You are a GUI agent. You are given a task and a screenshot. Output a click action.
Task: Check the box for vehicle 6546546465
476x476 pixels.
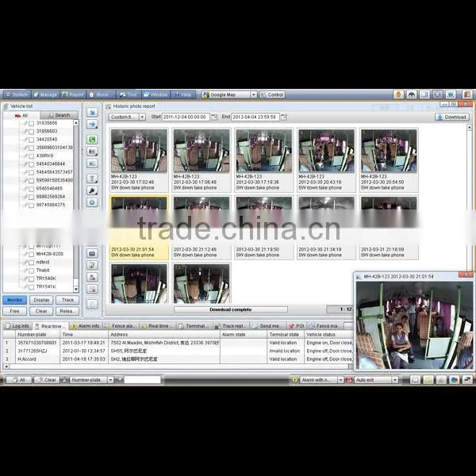(x=31, y=189)
